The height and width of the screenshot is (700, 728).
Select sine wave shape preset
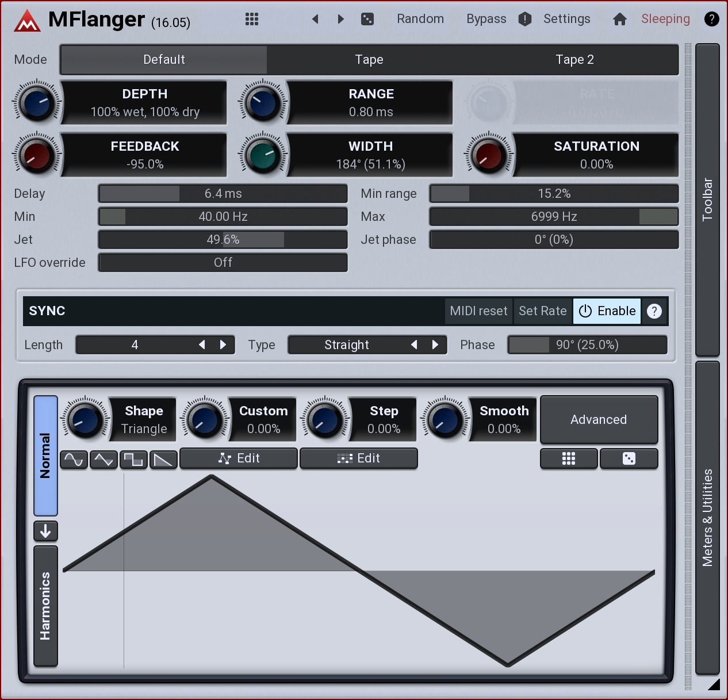pyautogui.click(x=74, y=460)
